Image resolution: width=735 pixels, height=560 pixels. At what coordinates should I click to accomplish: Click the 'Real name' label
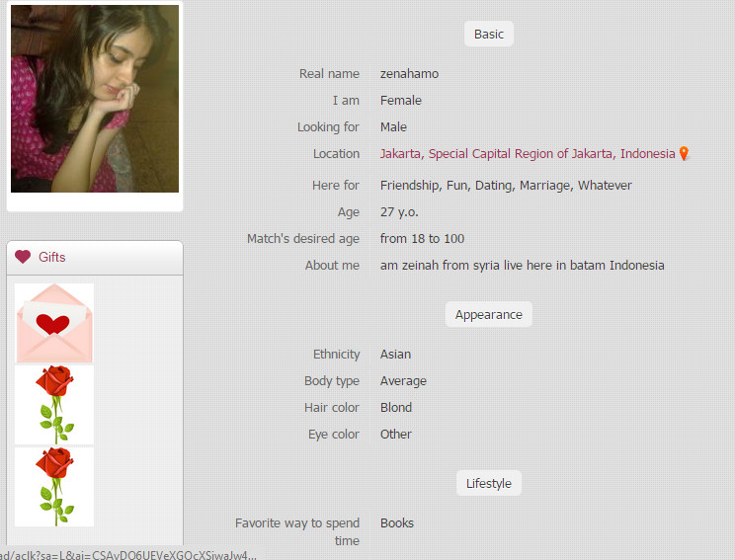(x=329, y=74)
